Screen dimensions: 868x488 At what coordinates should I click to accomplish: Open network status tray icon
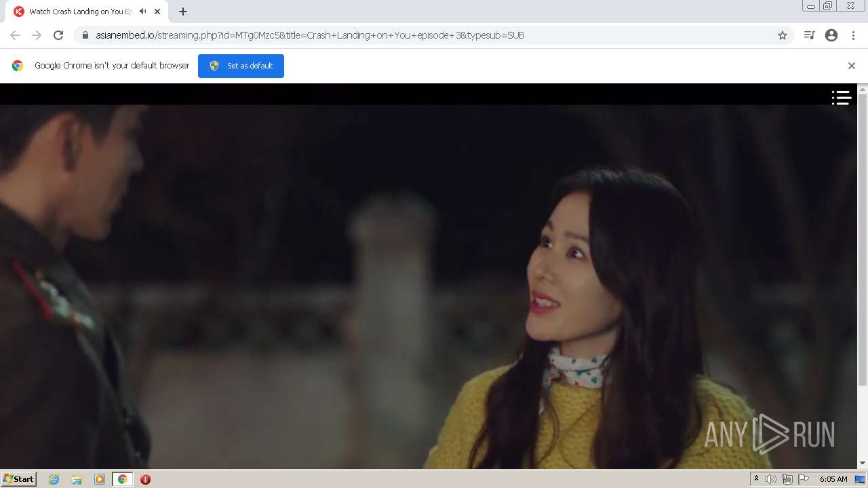coord(787,479)
